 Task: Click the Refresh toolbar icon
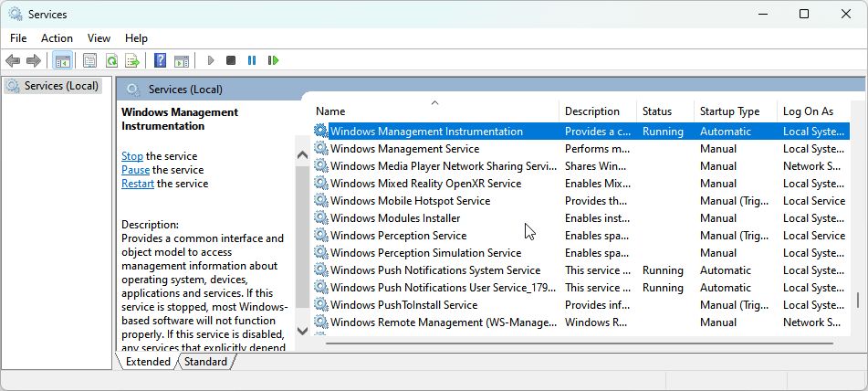(x=112, y=60)
